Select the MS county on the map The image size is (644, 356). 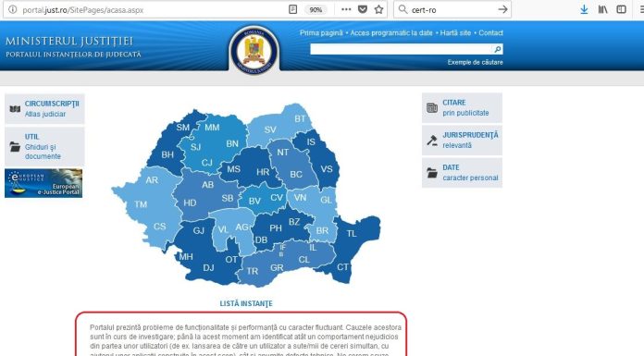[x=233, y=169]
